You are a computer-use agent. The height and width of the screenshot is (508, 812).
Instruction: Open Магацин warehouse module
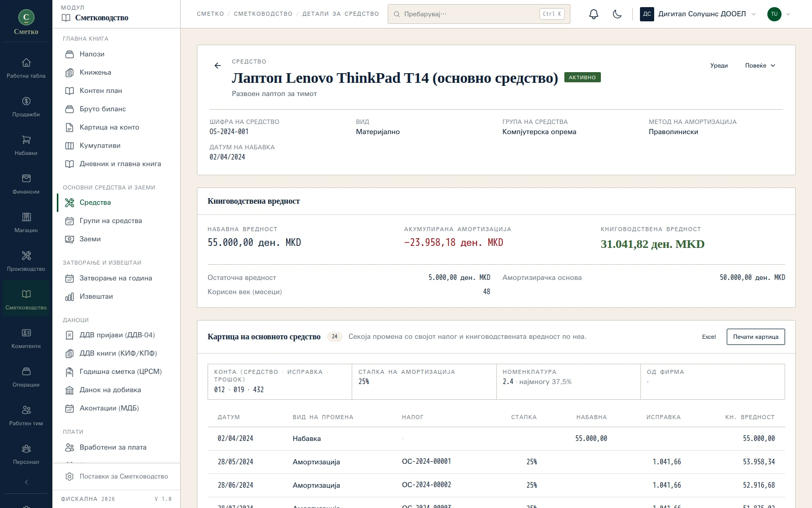(x=26, y=223)
